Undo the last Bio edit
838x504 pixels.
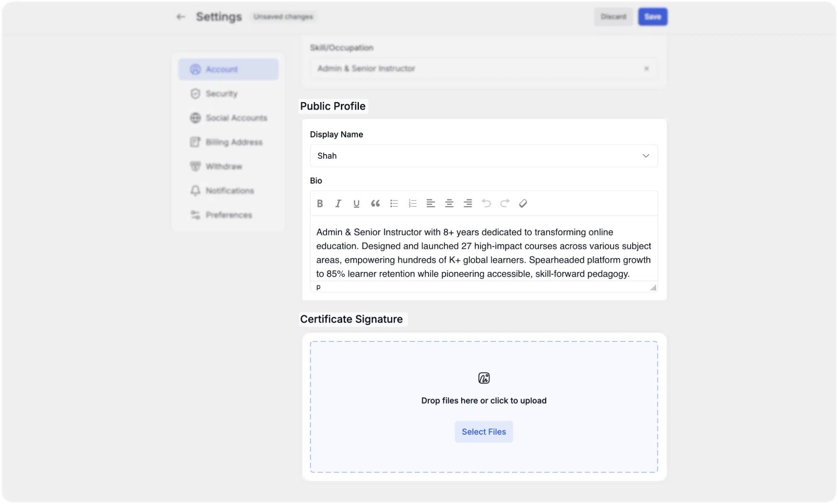486,204
